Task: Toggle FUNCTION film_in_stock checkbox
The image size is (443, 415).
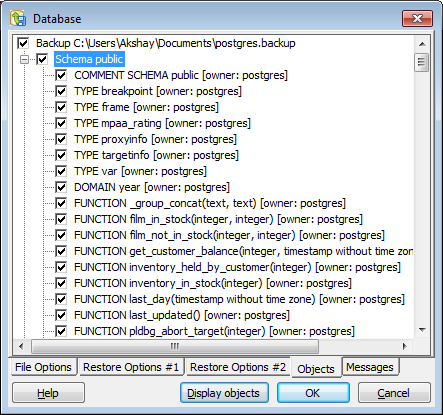Action: (61, 219)
